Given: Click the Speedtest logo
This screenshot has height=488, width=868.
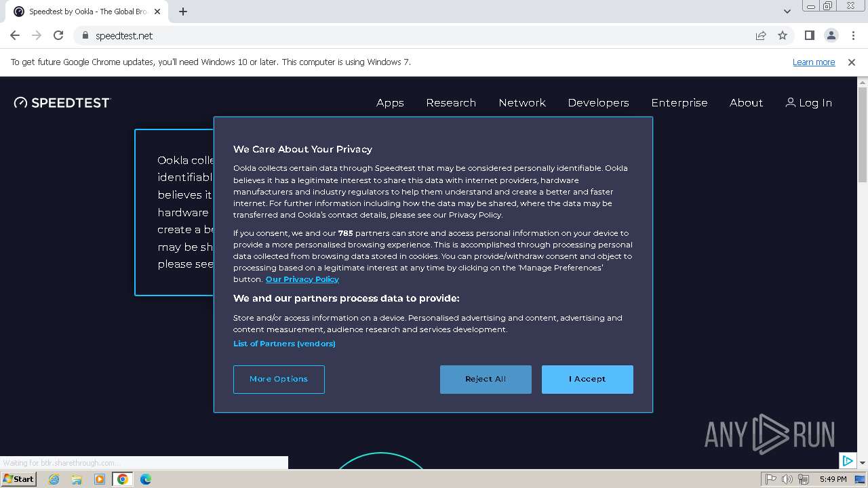Looking at the screenshot, I should (62, 102).
